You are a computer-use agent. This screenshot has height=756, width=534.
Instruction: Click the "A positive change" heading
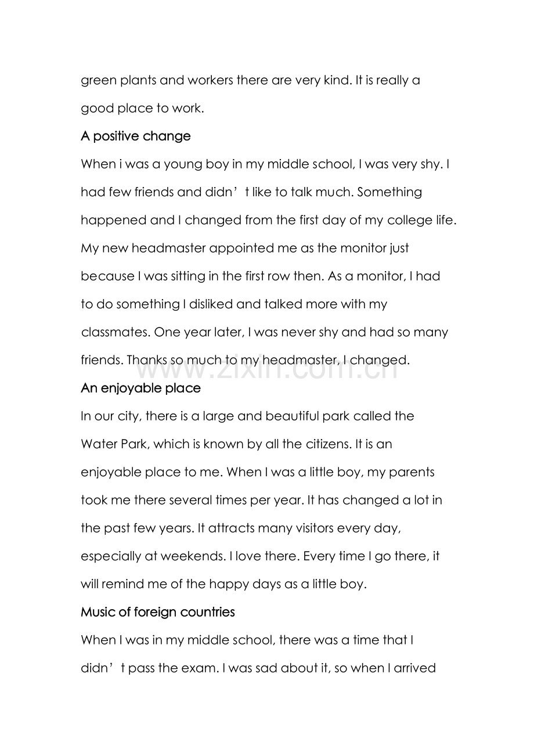point(136,136)
